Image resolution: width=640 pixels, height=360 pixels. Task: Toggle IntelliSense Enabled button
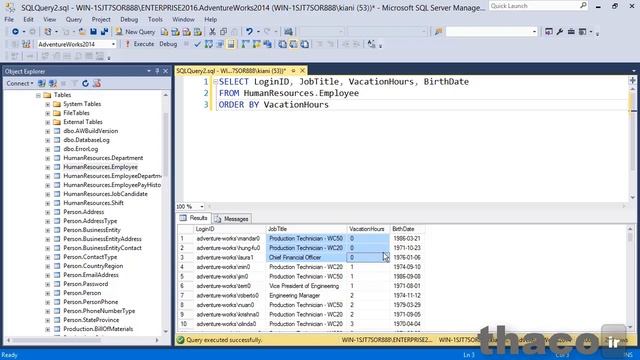click(231, 44)
